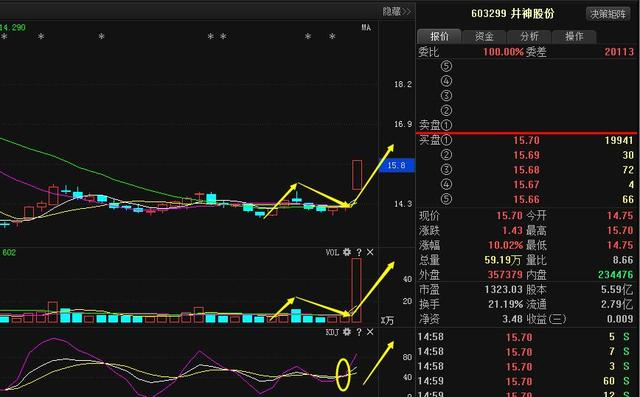Click 收益(三) value 0.009

pyautogui.click(x=620, y=319)
